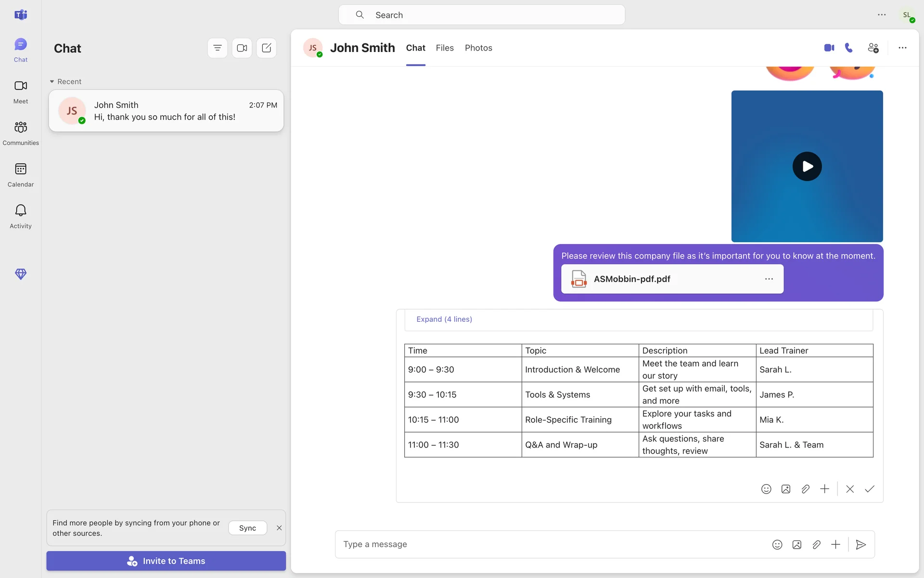Viewport: 924px width, 578px height.
Task: Expand the collapsed 4 lines text
Action: point(444,319)
